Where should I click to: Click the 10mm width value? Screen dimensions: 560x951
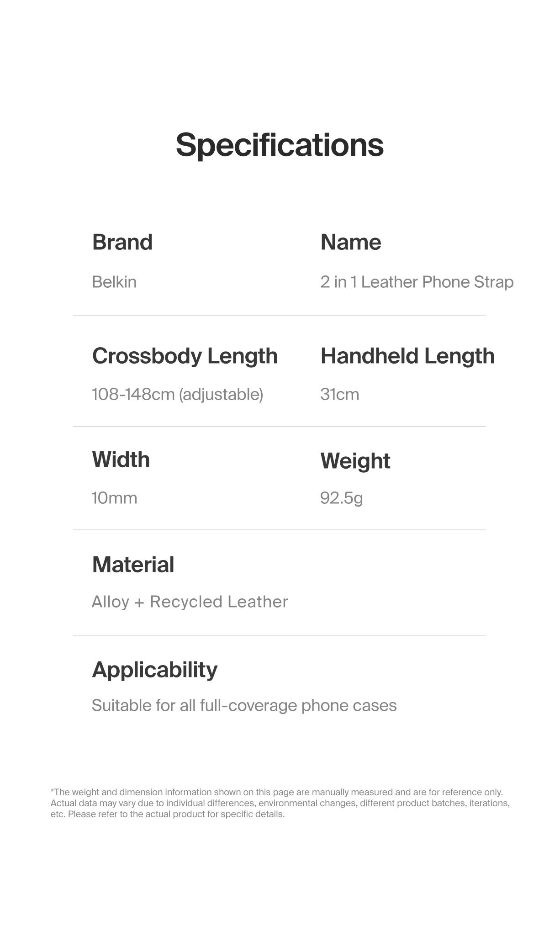click(114, 498)
